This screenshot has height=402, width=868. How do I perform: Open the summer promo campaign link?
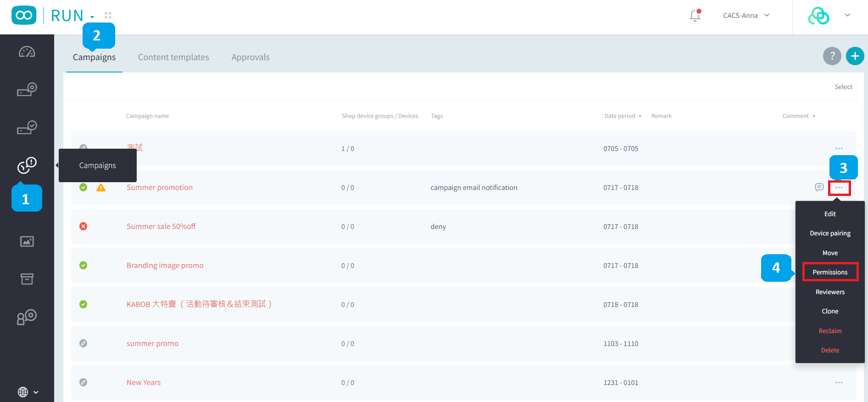(x=152, y=343)
